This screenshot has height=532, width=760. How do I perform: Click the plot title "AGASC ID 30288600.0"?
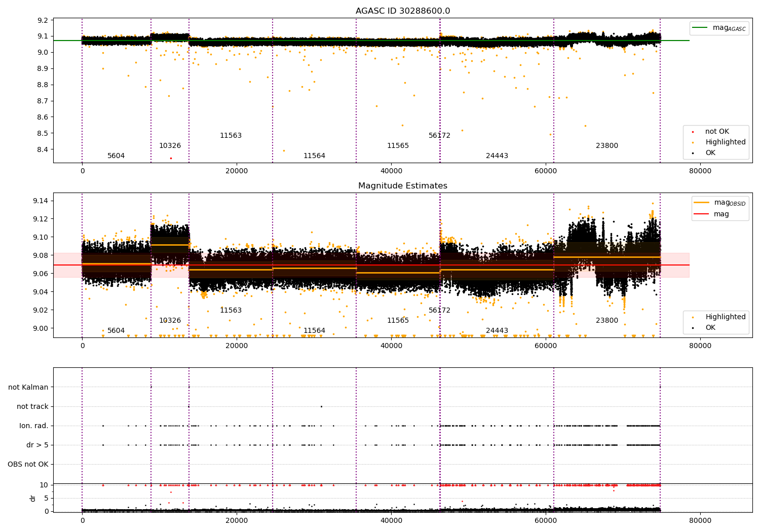tap(403, 11)
